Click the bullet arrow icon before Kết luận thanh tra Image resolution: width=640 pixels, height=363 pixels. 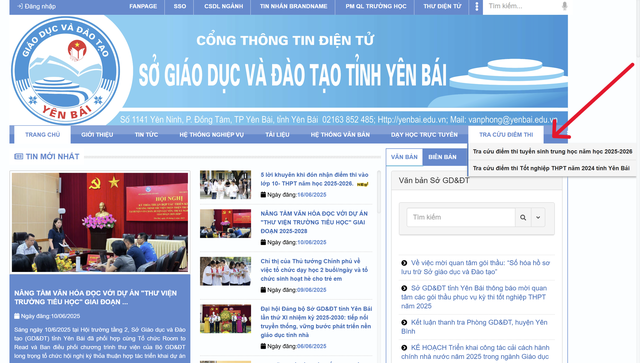404,322
